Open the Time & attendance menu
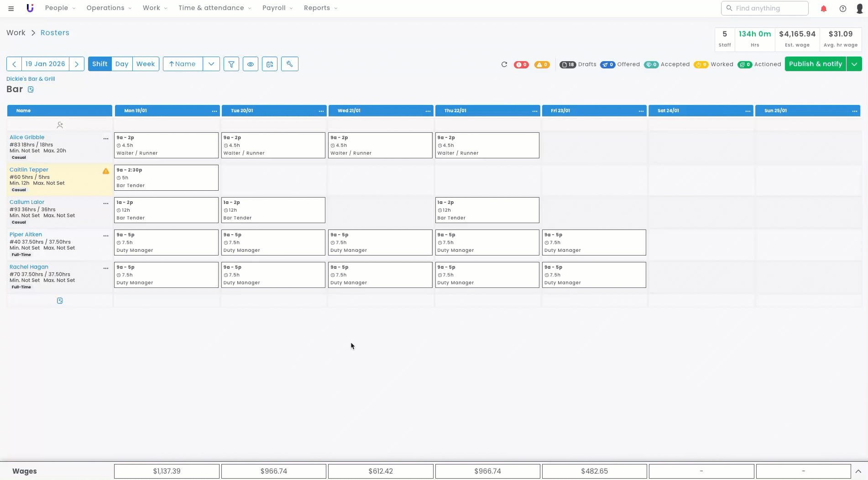The height and width of the screenshot is (480, 868). click(x=214, y=8)
